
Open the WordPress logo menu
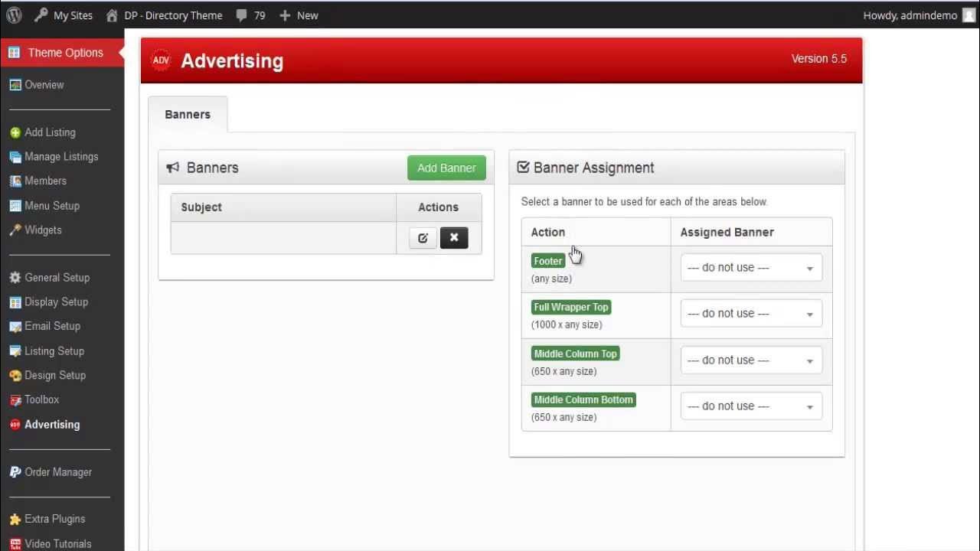coord(13,15)
